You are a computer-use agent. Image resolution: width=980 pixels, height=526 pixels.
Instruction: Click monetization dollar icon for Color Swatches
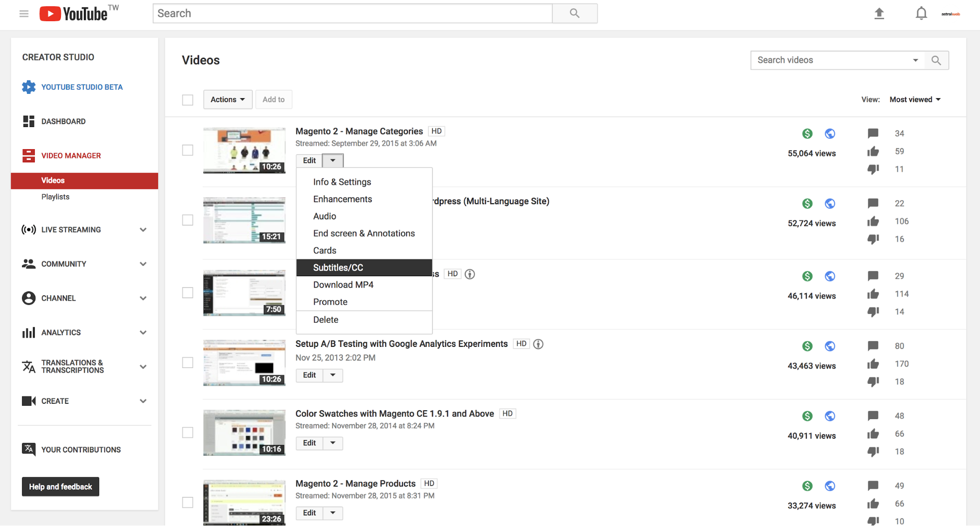pyautogui.click(x=807, y=416)
